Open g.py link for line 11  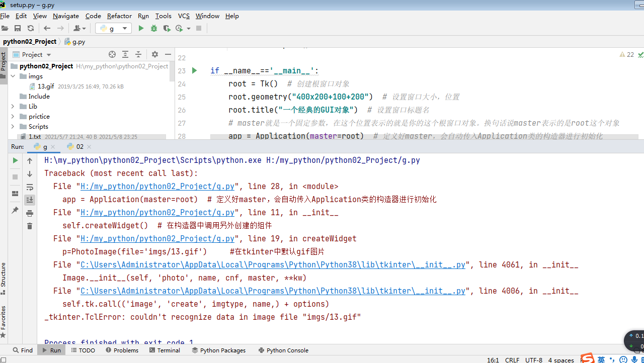click(157, 213)
